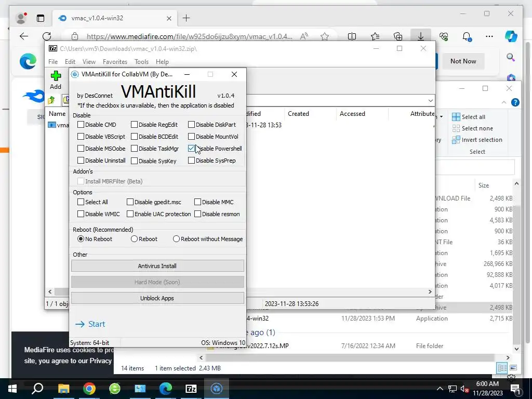Select No Reboot radio button
Viewport: 532px width, 399px height.
(81, 239)
